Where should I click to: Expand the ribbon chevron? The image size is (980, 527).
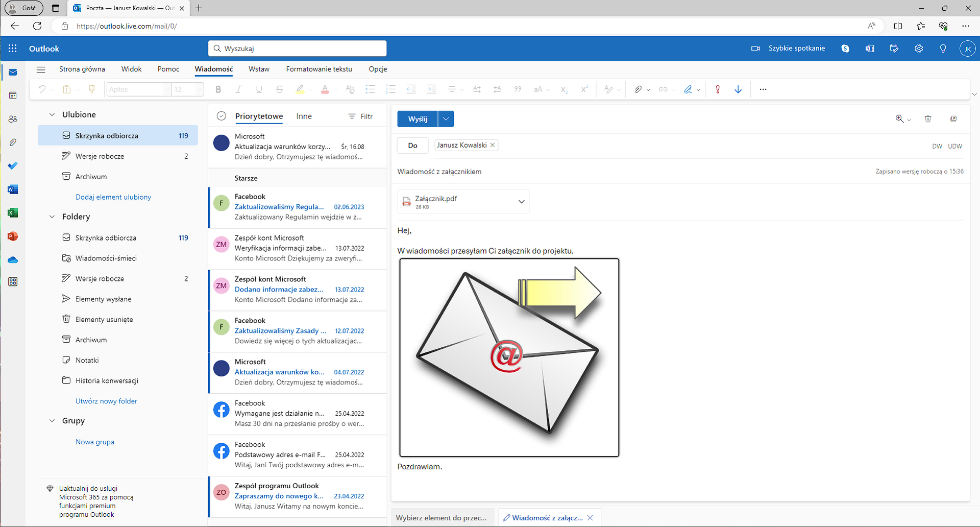(974, 94)
